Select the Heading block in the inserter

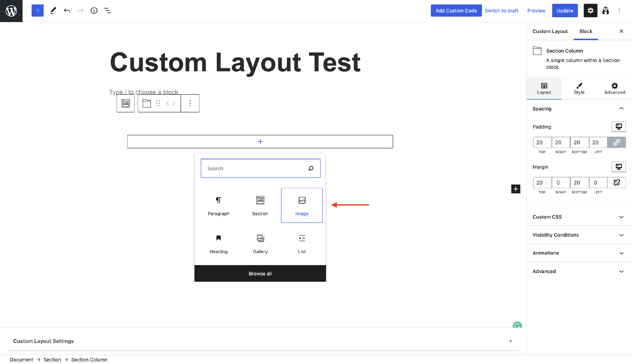coord(218,244)
